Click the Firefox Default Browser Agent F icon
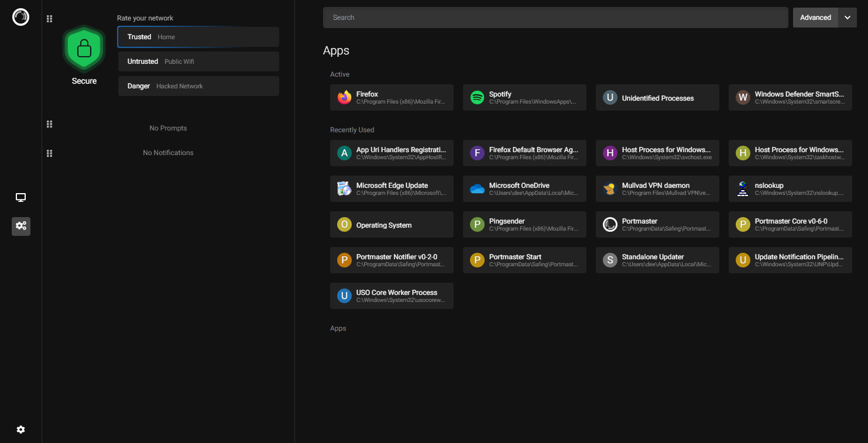The height and width of the screenshot is (443, 868). pyautogui.click(x=478, y=153)
